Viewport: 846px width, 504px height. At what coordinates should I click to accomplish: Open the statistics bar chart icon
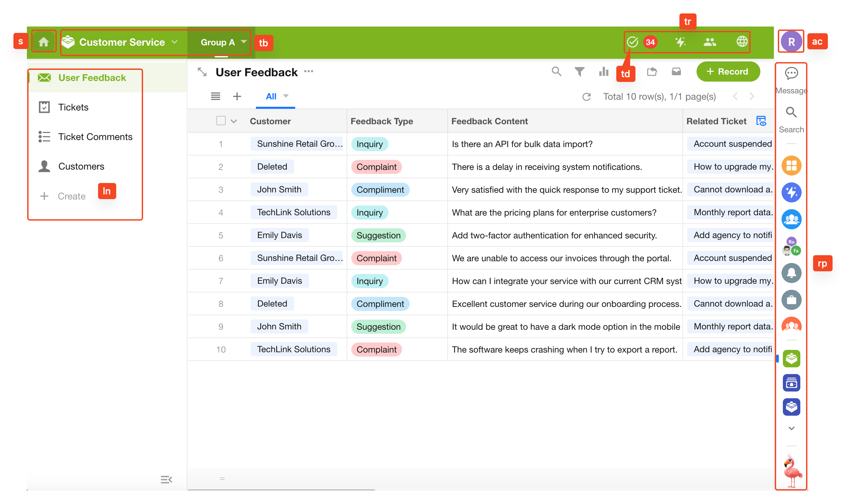(604, 72)
